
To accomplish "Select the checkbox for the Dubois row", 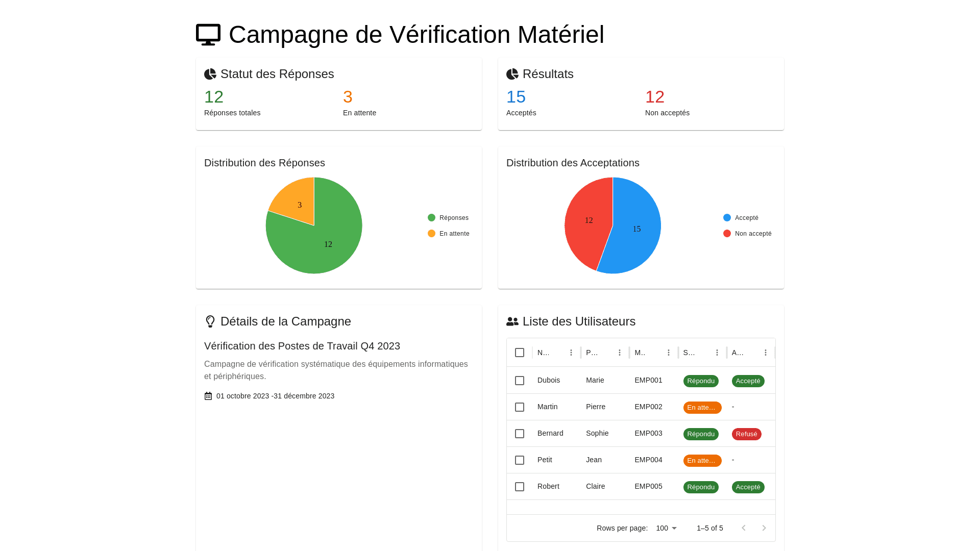I will click(x=520, y=381).
